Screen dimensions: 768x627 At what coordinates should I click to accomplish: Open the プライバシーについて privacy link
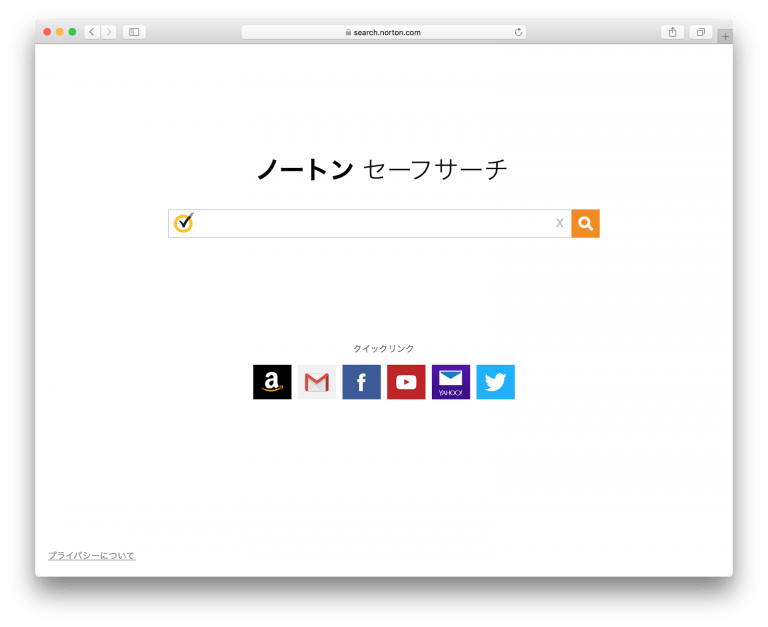tap(92, 555)
